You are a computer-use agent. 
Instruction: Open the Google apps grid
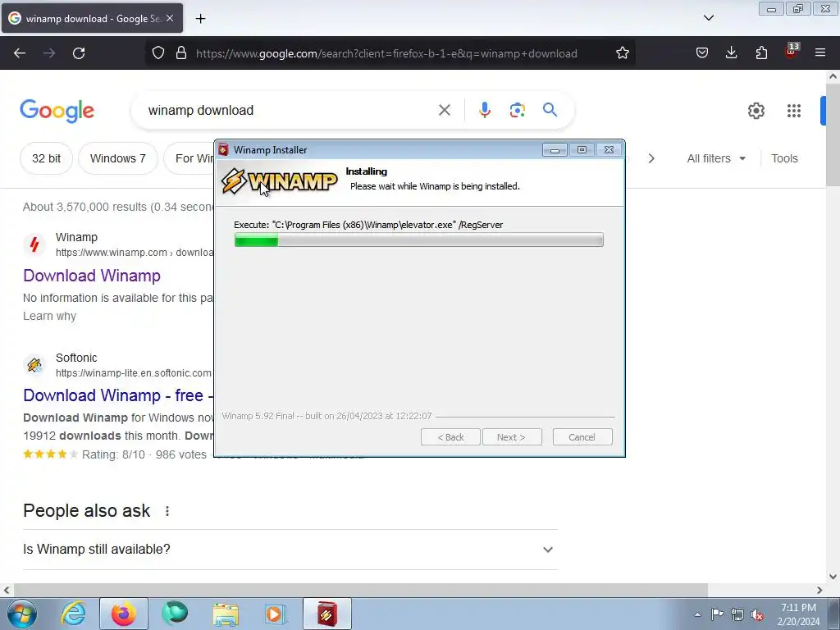(794, 111)
